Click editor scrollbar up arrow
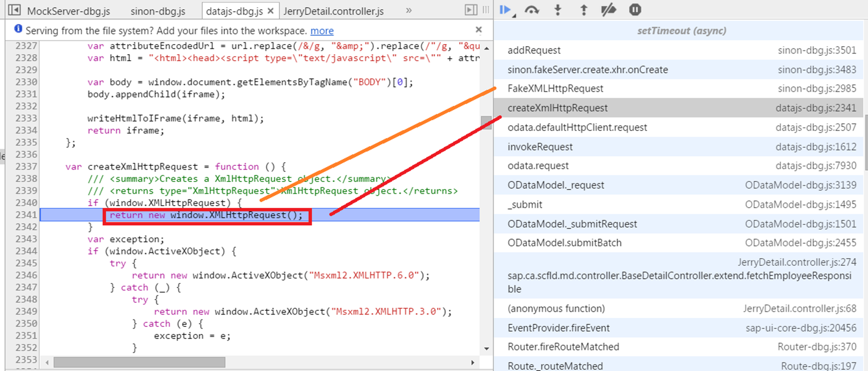The image size is (868, 371). coord(486,48)
